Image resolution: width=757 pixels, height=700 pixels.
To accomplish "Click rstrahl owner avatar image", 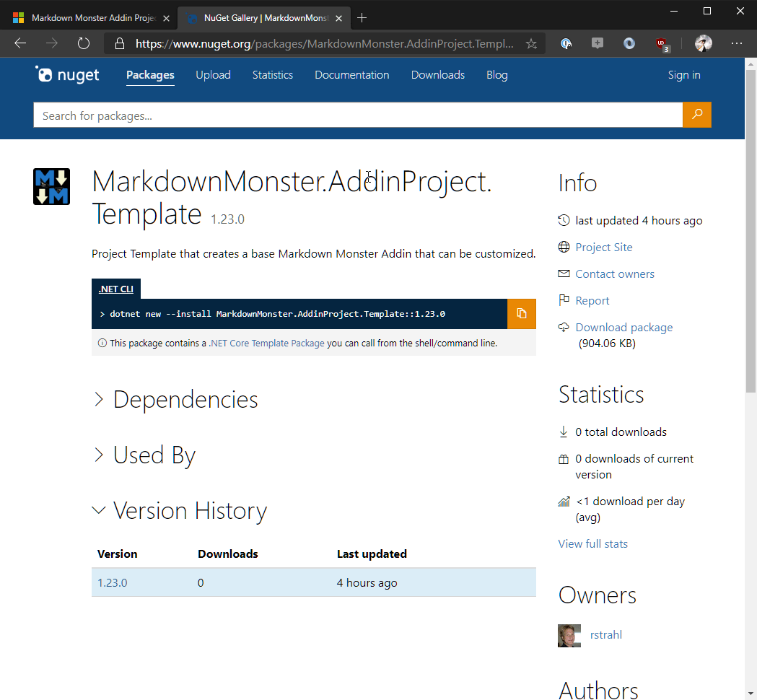I will [569, 635].
